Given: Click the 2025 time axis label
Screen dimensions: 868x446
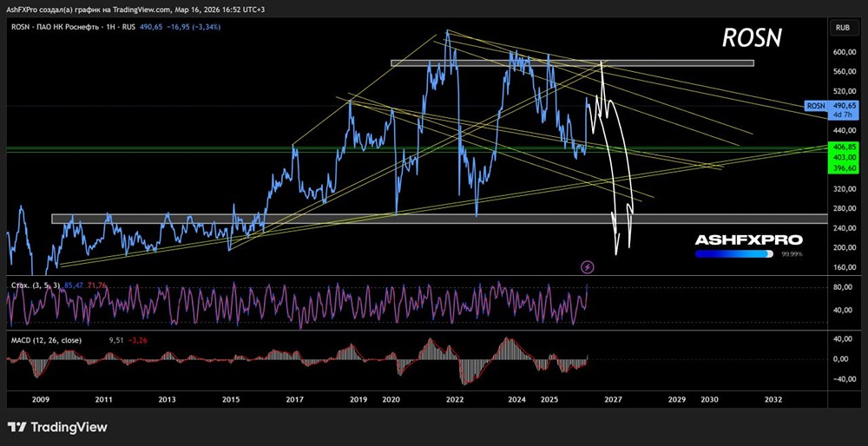Looking at the screenshot, I should pyautogui.click(x=549, y=399).
